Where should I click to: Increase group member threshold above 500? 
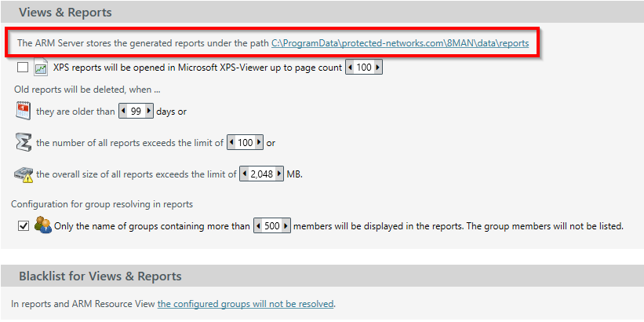[286, 226]
